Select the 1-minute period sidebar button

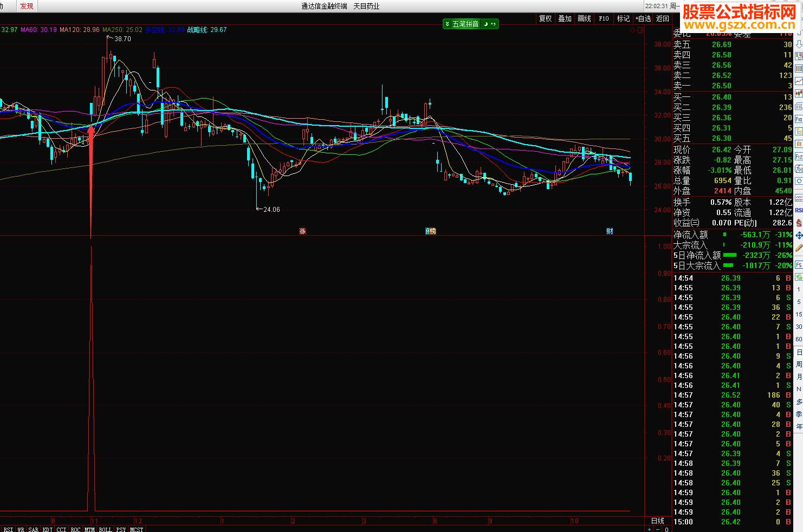pyautogui.click(x=799, y=289)
